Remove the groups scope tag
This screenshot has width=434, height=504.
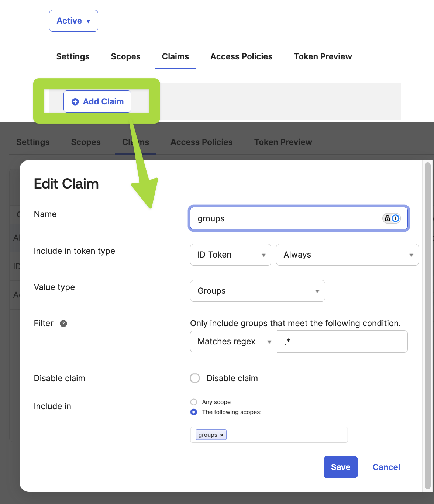[x=222, y=435]
